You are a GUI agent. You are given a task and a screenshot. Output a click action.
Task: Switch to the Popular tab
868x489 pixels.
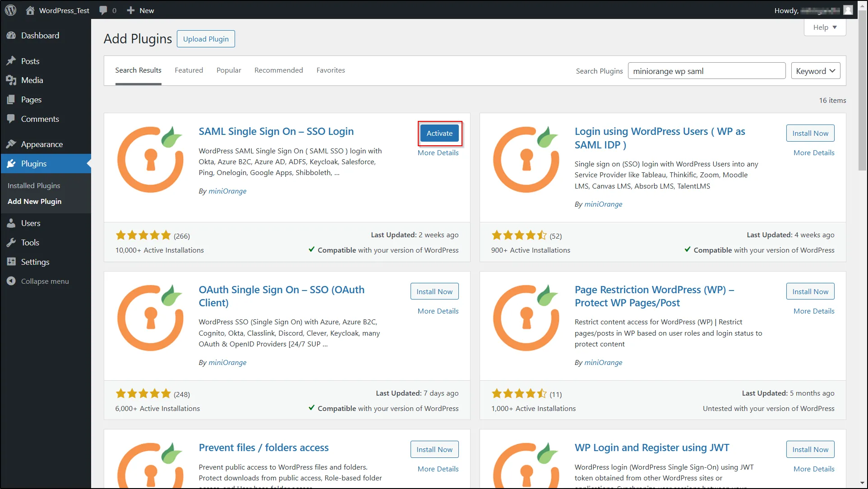229,70
